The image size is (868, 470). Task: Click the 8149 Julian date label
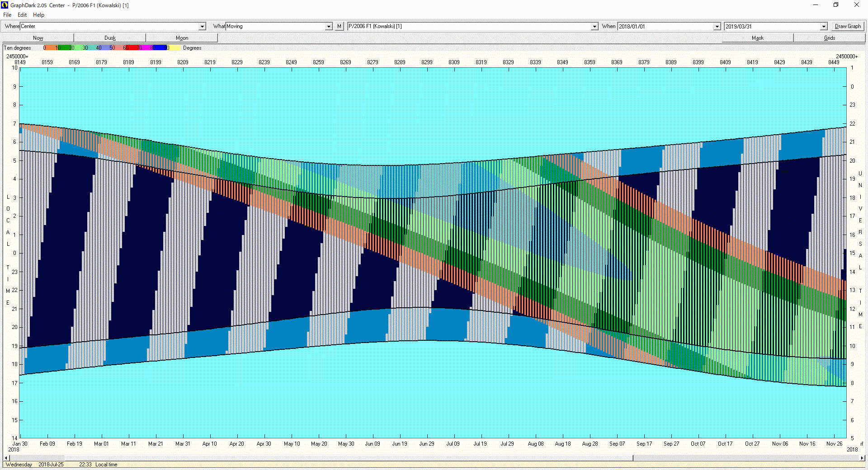coord(20,62)
